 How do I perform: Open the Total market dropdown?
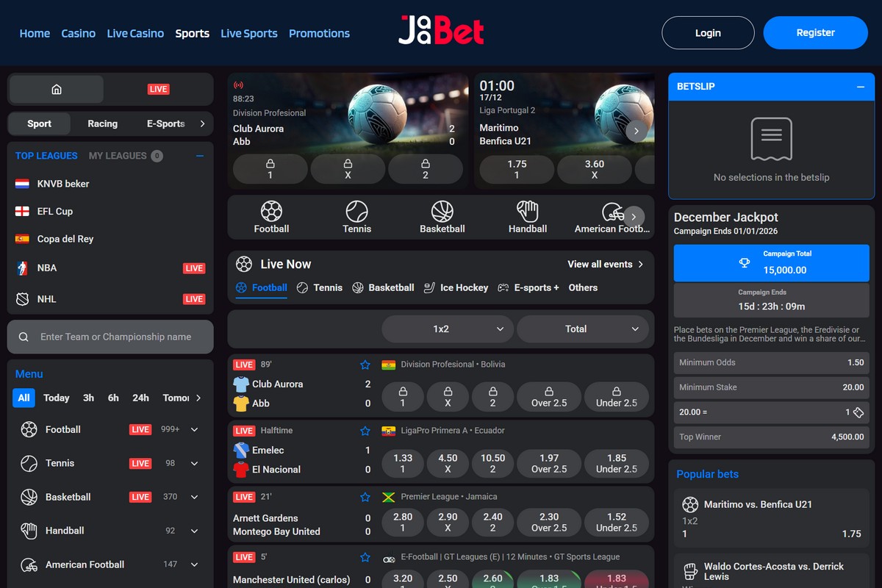[x=583, y=329]
